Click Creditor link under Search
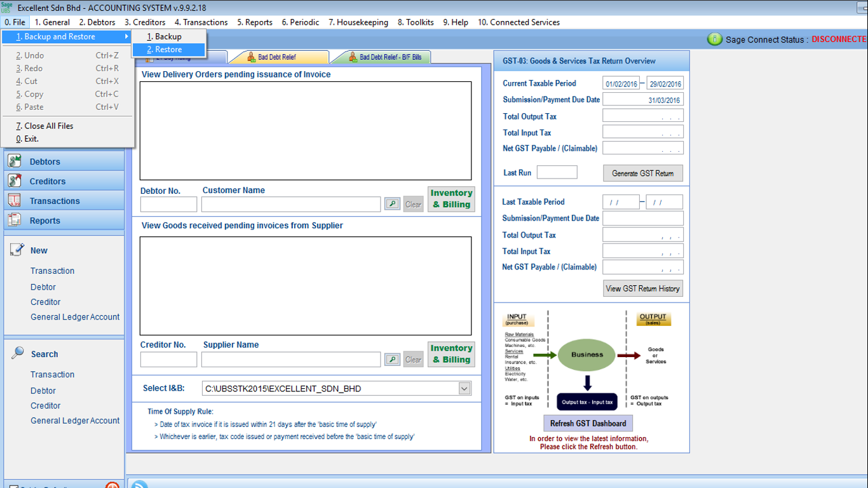Viewport: 868px width, 488px height. click(x=46, y=405)
